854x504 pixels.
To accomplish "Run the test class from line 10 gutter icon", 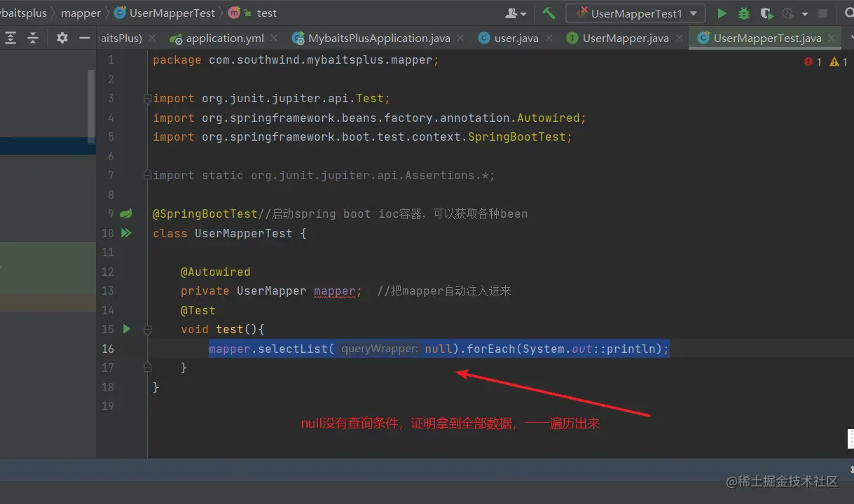I will pyautogui.click(x=126, y=233).
